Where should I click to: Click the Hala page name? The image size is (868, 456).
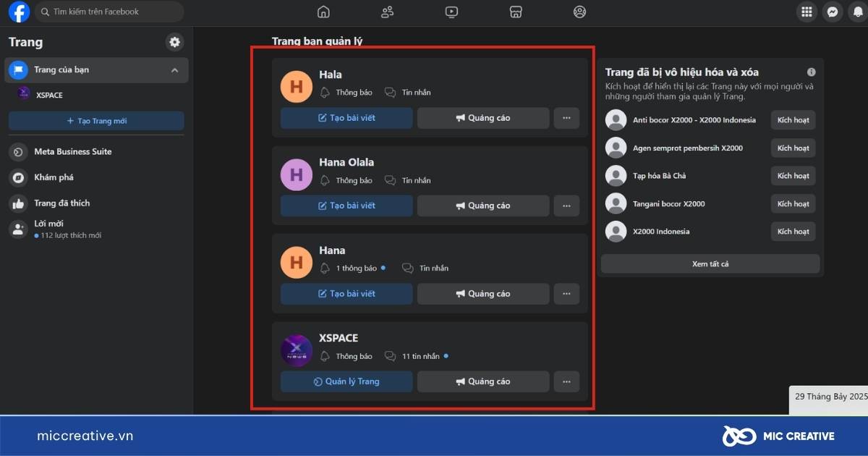pyautogui.click(x=331, y=75)
